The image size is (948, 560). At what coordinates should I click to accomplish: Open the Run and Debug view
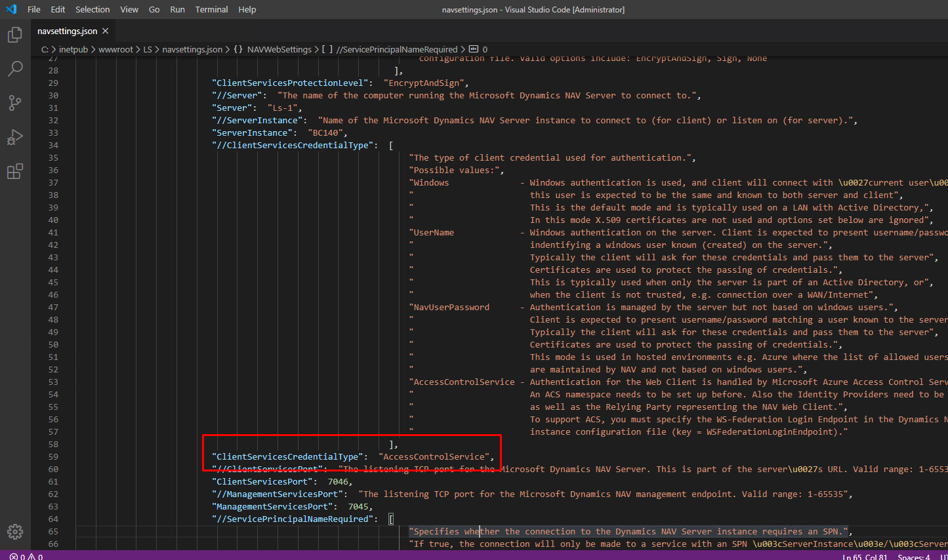(x=14, y=137)
